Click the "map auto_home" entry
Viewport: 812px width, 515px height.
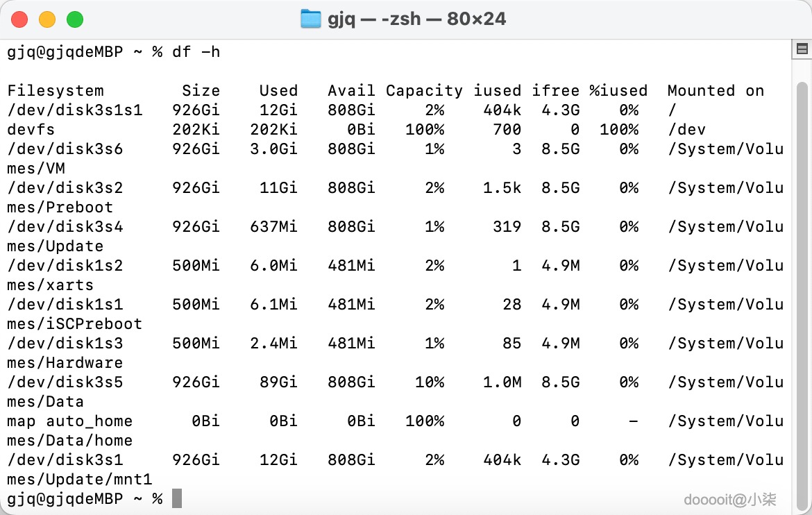coord(69,421)
